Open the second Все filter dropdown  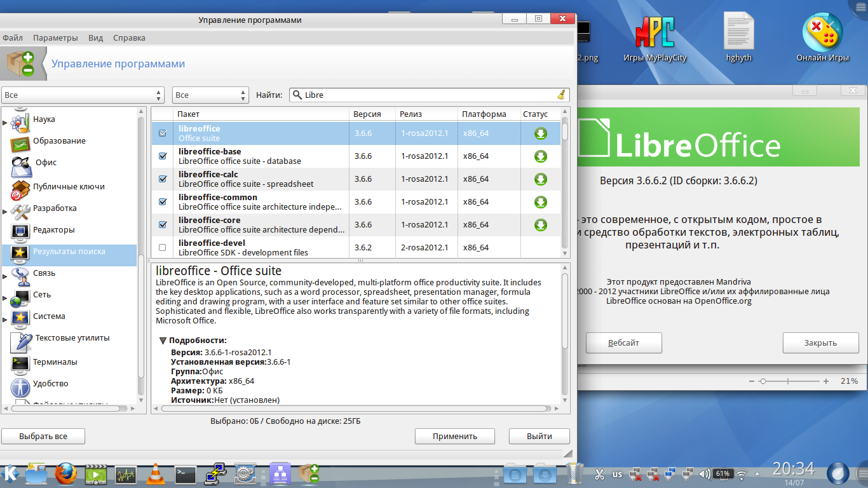[x=210, y=95]
